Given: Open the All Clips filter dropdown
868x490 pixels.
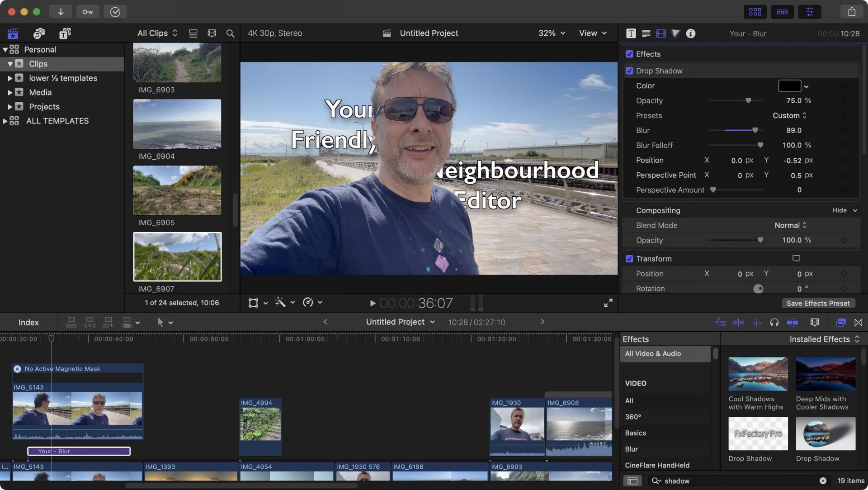Looking at the screenshot, I should click(x=157, y=33).
